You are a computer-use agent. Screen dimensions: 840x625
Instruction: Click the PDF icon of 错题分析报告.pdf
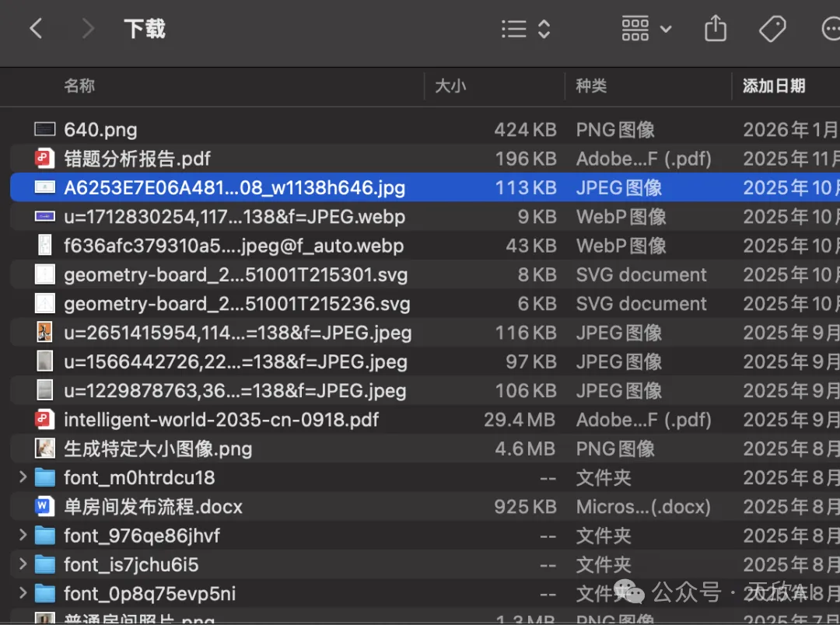point(45,159)
